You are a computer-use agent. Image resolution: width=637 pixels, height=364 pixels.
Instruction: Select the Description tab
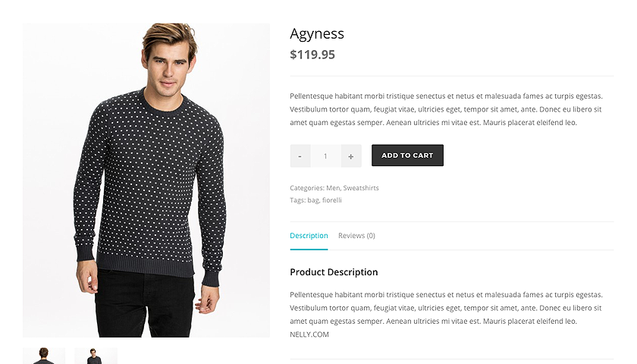pos(309,236)
